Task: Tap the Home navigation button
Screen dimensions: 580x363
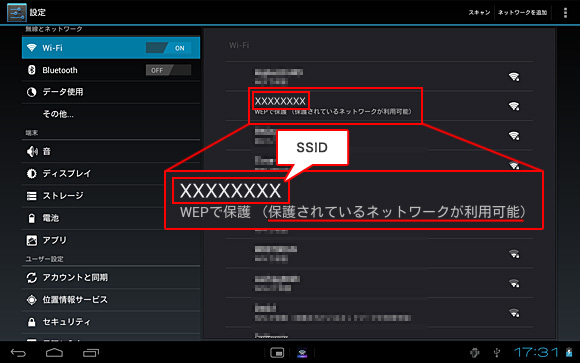Action: click(x=54, y=353)
